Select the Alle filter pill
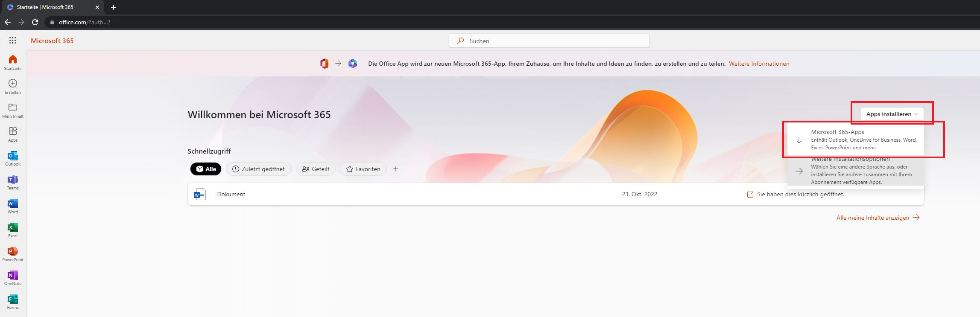Image resolution: width=980 pixels, height=317 pixels. 206,169
